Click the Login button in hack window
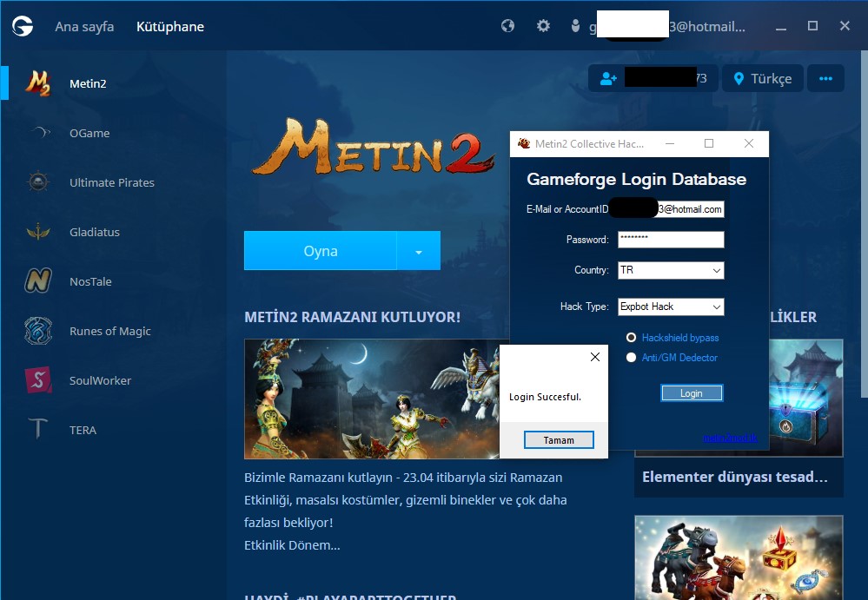Image resolution: width=868 pixels, height=600 pixels. [x=692, y=393]
